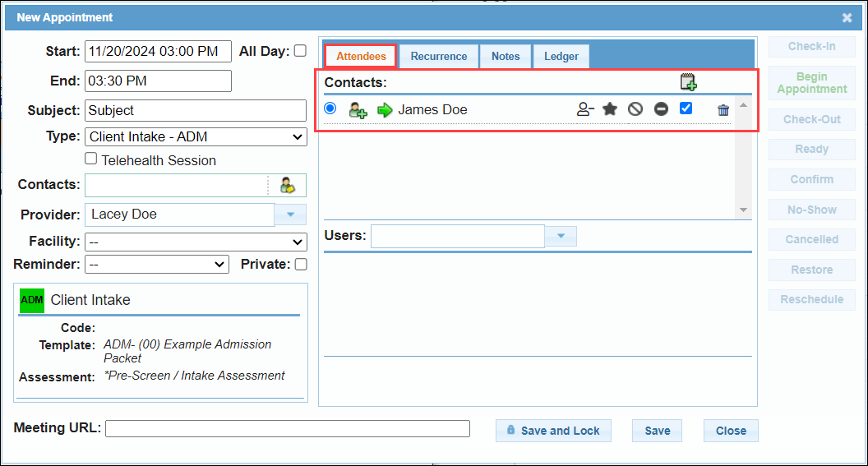Open the Recurrence tab
Viewport: 868px width, 466px height.
click(439, 57)
